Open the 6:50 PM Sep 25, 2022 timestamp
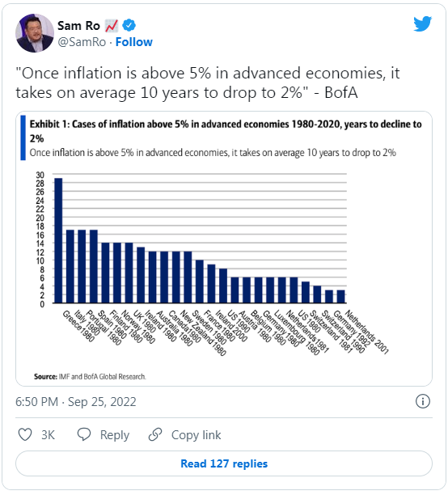This screenshot has height=495, width=448. click(76, 401)
